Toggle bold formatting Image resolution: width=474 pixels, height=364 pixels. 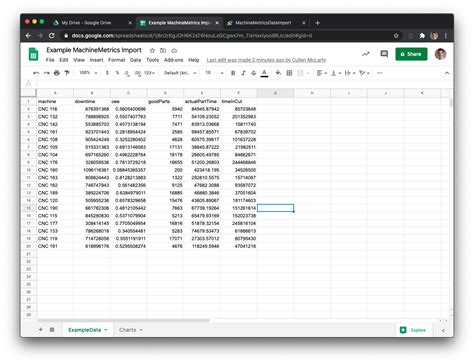tap(233, 73)
